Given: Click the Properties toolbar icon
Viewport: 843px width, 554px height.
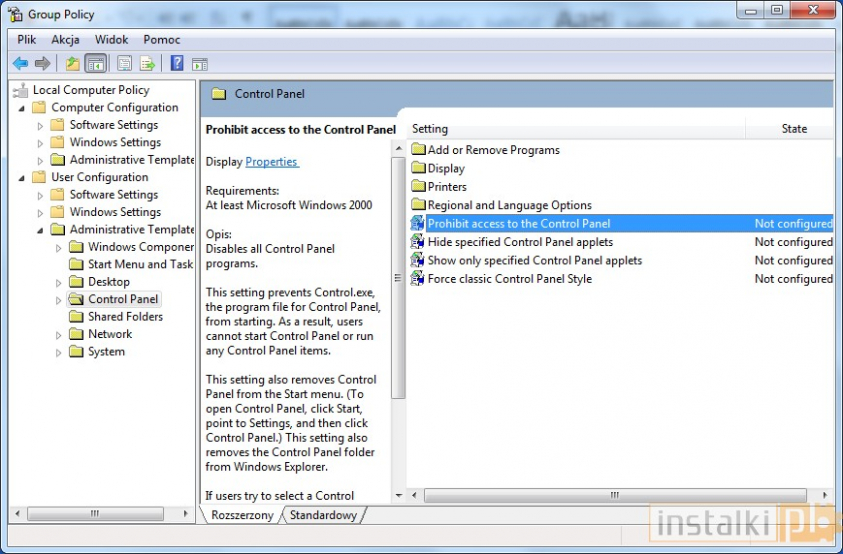Looking at the screenshot, I should (x=124, y=63).
